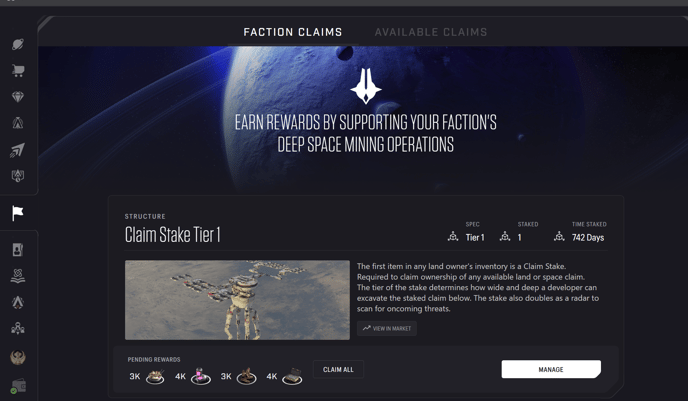The image size is (688, 401).
Task: Open the shopping cart marketplace icon
Action: 18,70
